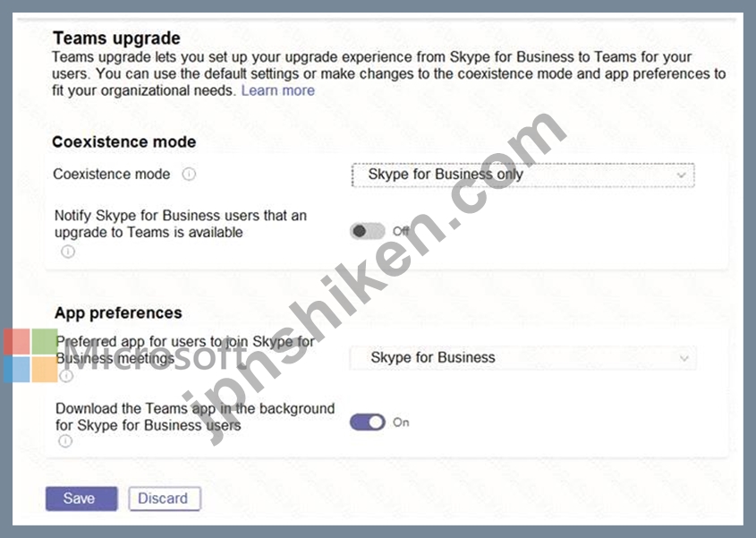The width and height of the screenshot is (756, 538).
Task: Click 'Preferred app for users to join' text
Action: [185, 350]
